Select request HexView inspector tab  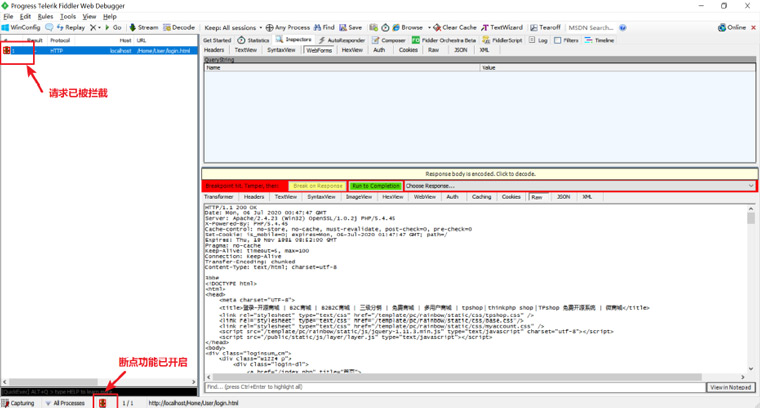(352, 50)
